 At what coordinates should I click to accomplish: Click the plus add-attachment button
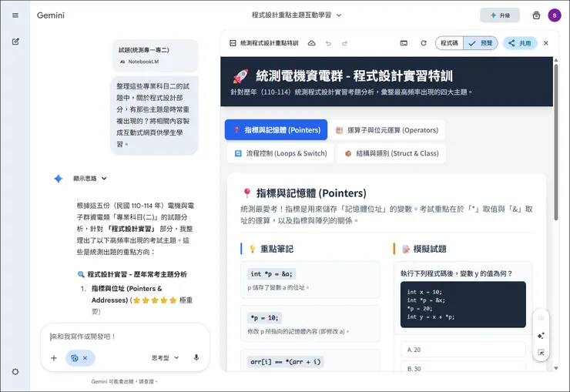(54, 358)
